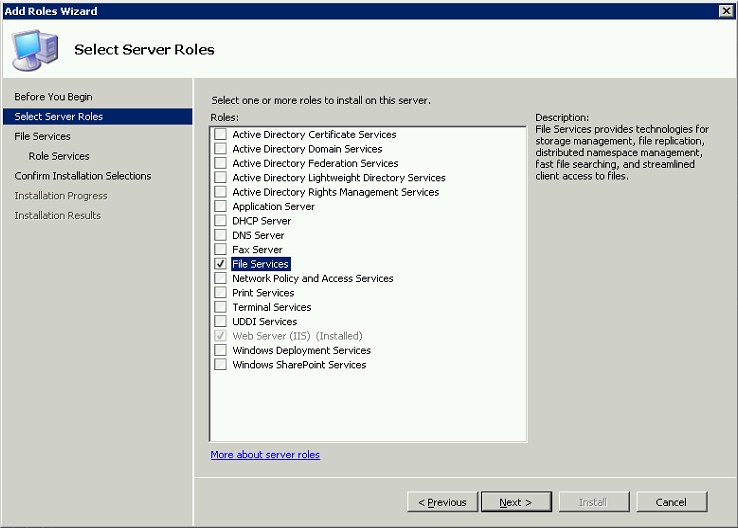Click the Next button

coord(516,502)
